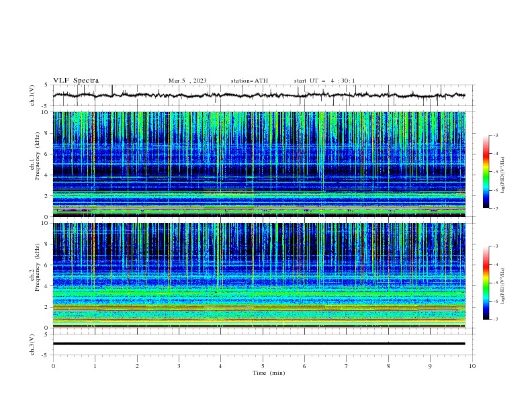Click inside the ch.2 spectrogram panel

click(259, 275)
